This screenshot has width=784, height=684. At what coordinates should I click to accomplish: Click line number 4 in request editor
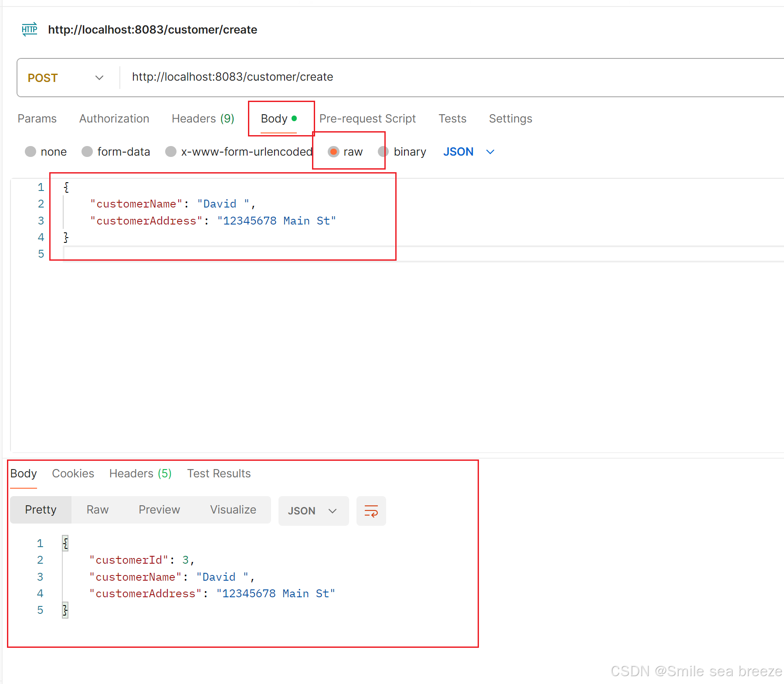[x=41, y=237]
